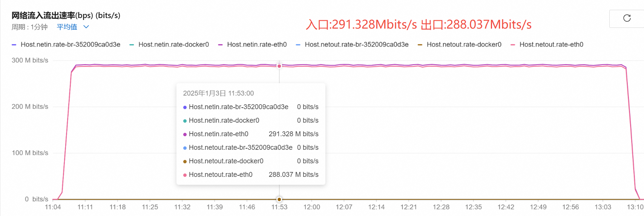644x216 pixels.
Task: Toggle Host.netin.rate-br-352009ca0d3e legend series
Action: pyautogui.click(x=66, y=44)
